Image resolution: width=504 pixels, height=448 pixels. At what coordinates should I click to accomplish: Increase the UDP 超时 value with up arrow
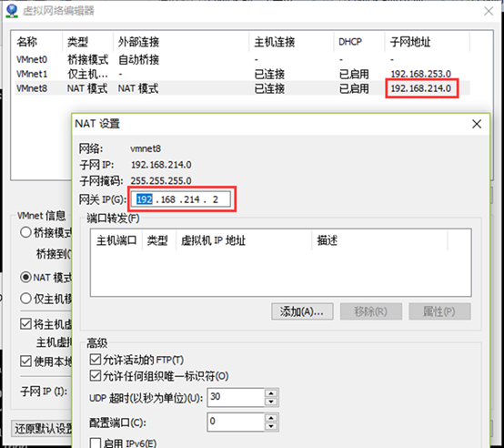click(x=271, y=393)
